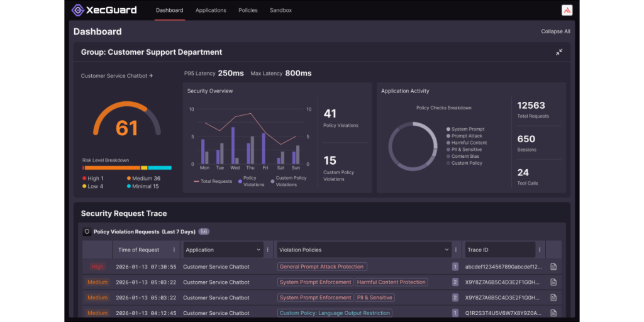The height and width of the screenshot is (322, 644).
Task: Expand the Application filter dropdown
Action: (258, 250)
